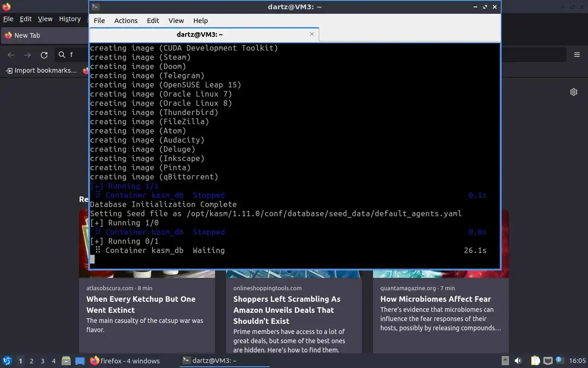
Task: Open the terminal Edit menu
Action: coord(153,21)
